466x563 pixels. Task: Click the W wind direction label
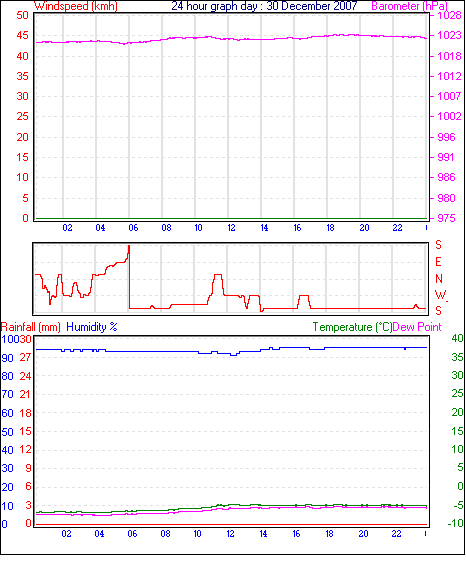pos(440,295)
